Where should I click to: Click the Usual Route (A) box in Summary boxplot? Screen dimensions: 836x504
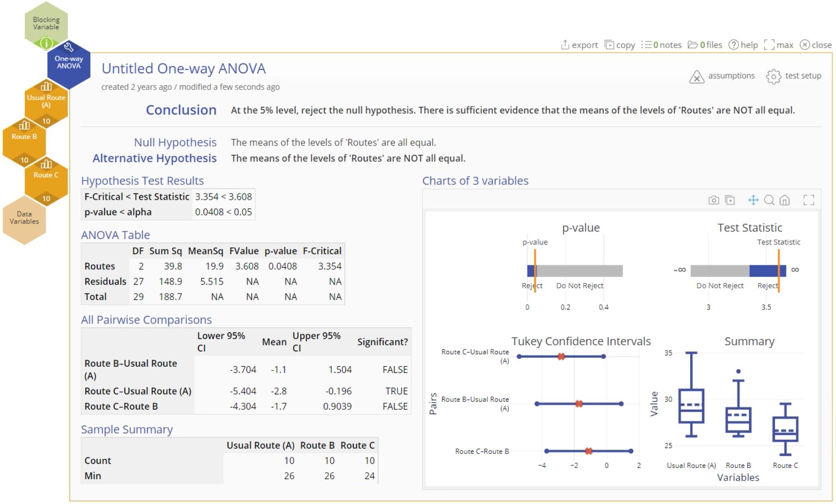[691, 406]
